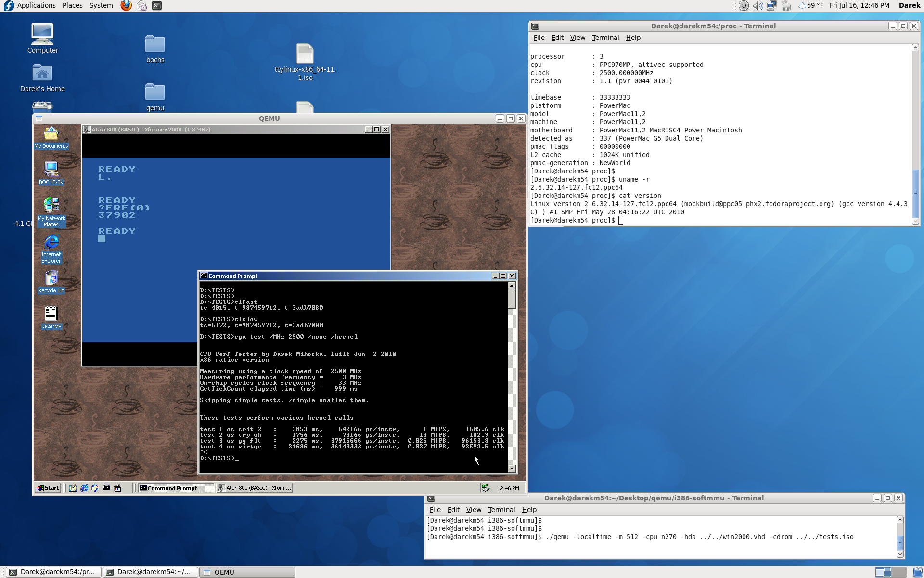The image size is (924, 578).
Task: Click Internet Explorer quick launch icon
Action: (x=84, y=488)
